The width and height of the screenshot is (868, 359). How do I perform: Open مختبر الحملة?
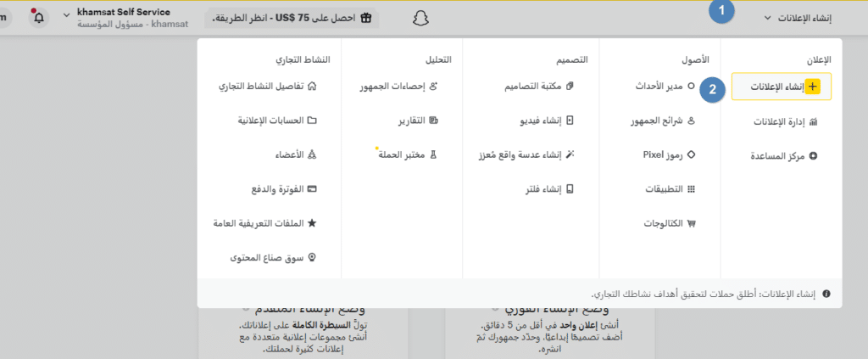pos(407,155)
